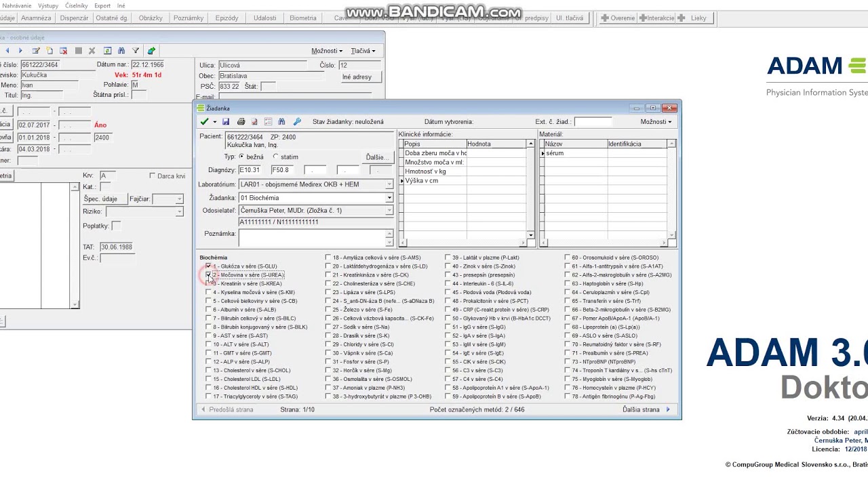Click the patient window list scrollbar
Image resolution: width=868 pixels, height=488 pixels.
tap(75, 245)
